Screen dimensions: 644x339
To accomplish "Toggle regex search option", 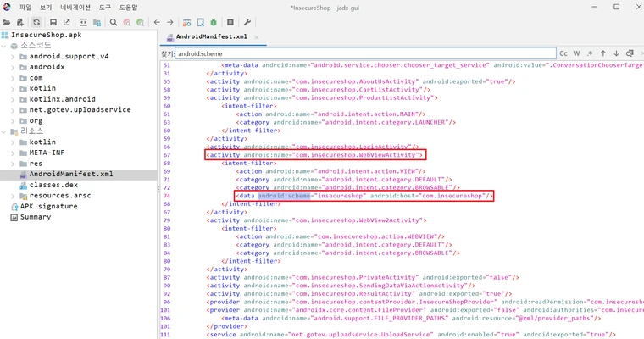I will coord(590,53).
